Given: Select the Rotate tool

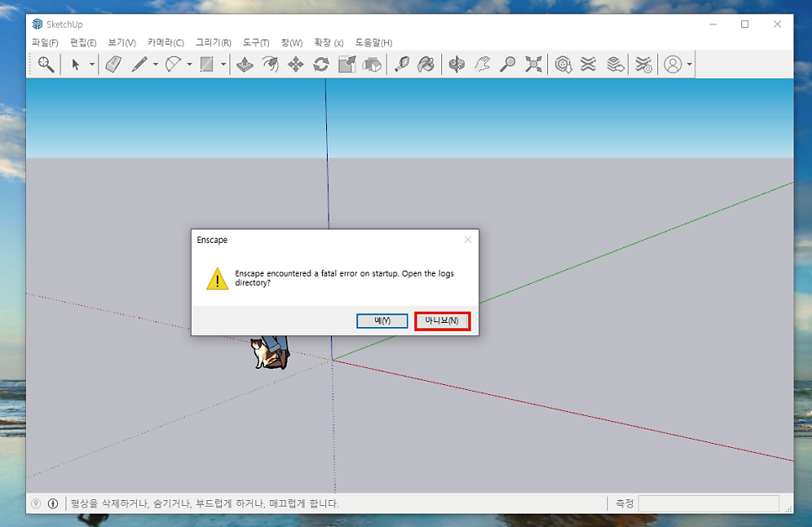Looking at the screenshot, I should (321, 64).
